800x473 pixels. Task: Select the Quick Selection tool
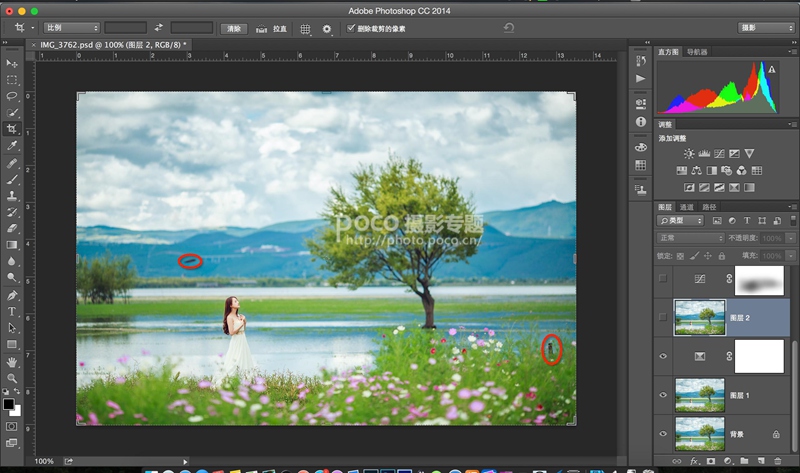pyautogui.click(x=12, y=113)
